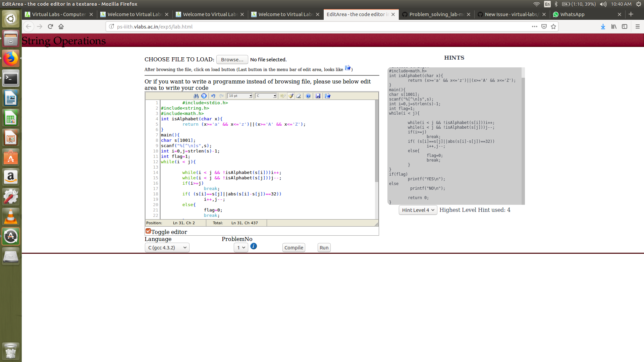The height and width of the screenshot is (362, 644).
Task: Click the Compile button
Action: click(293, 247)
